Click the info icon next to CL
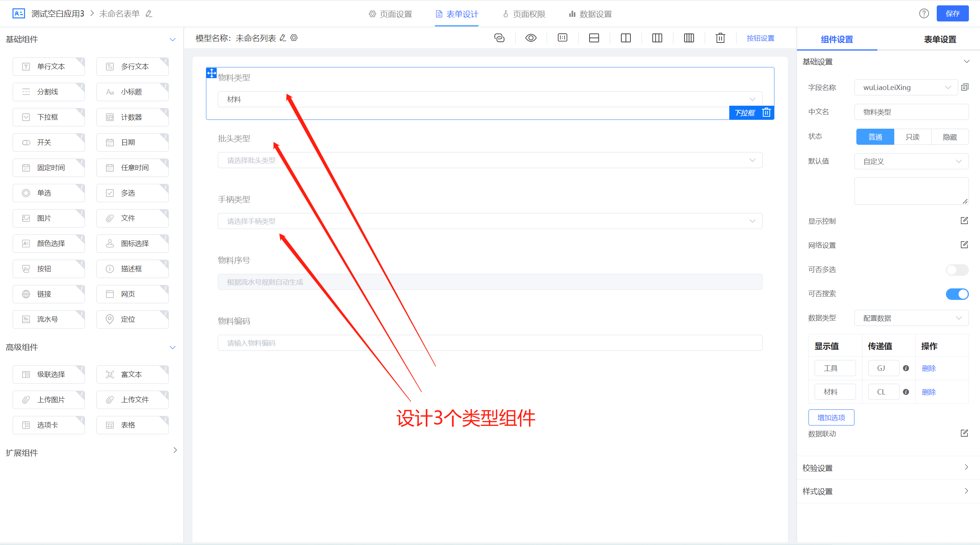 pyautogui.click(x=906, y=392)
